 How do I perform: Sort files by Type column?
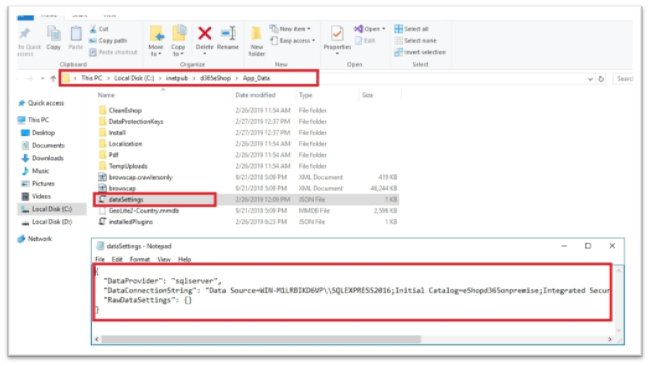point(306,95)
